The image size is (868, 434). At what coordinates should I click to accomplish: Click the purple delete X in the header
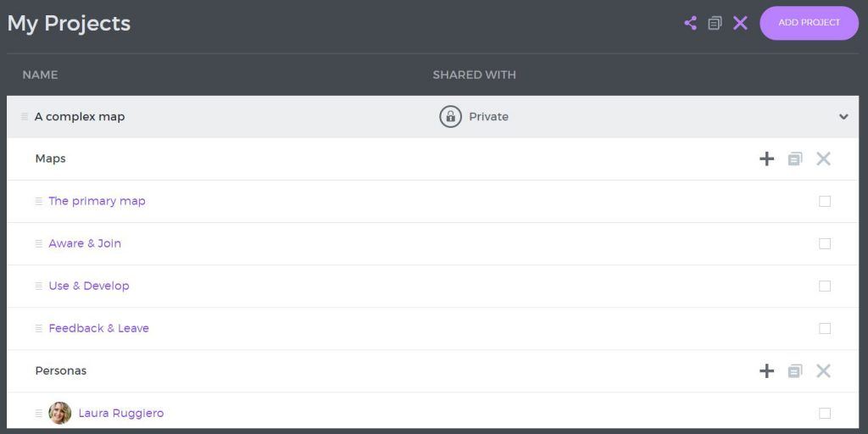740,23
